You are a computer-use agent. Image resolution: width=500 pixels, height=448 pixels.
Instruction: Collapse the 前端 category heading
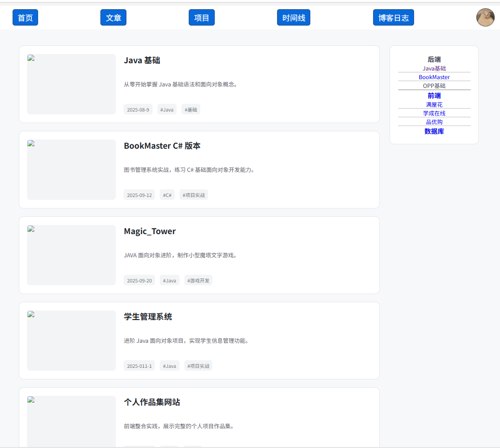[x=434, y=96]
